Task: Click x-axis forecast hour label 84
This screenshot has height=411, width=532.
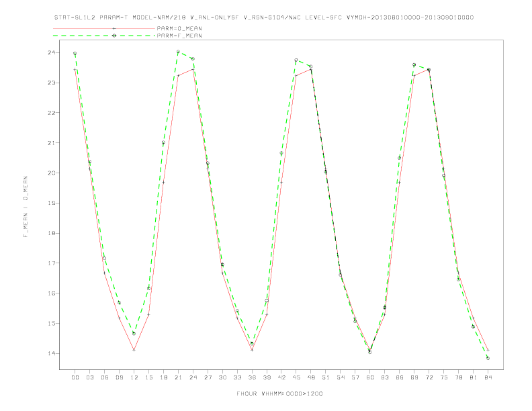Action: (x=488, y=377)
